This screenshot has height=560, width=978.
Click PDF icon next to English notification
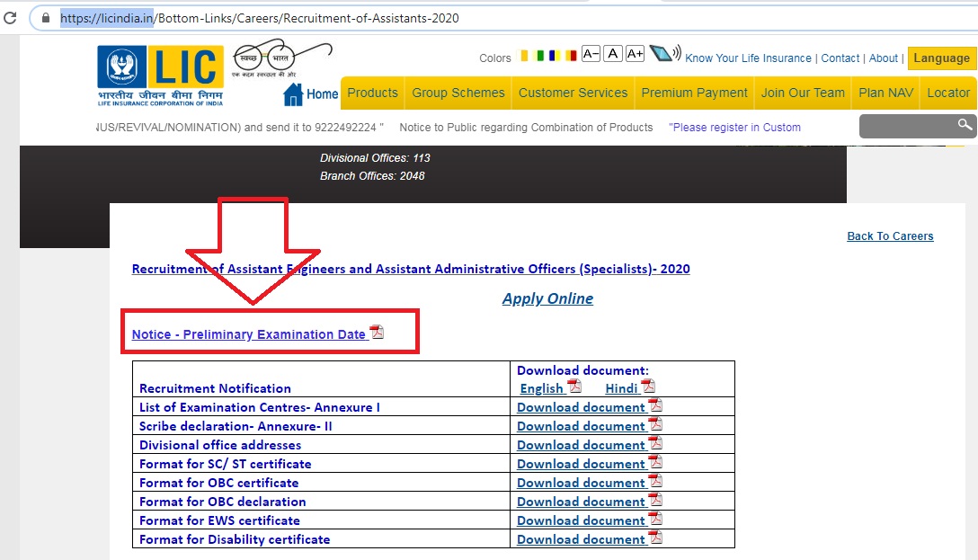pyautogui.click(x=574, y=386)
